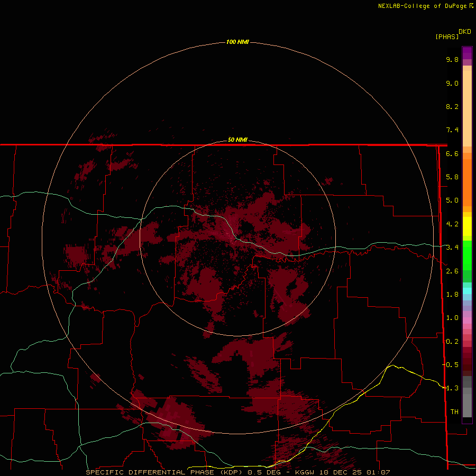476x476 pixels.
Task: Click the 10 DEC 25 date text
Action: coord(341,472)
